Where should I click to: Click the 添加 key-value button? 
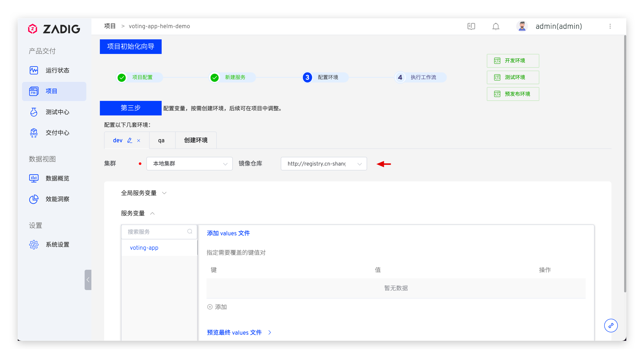tap(217, 307)
